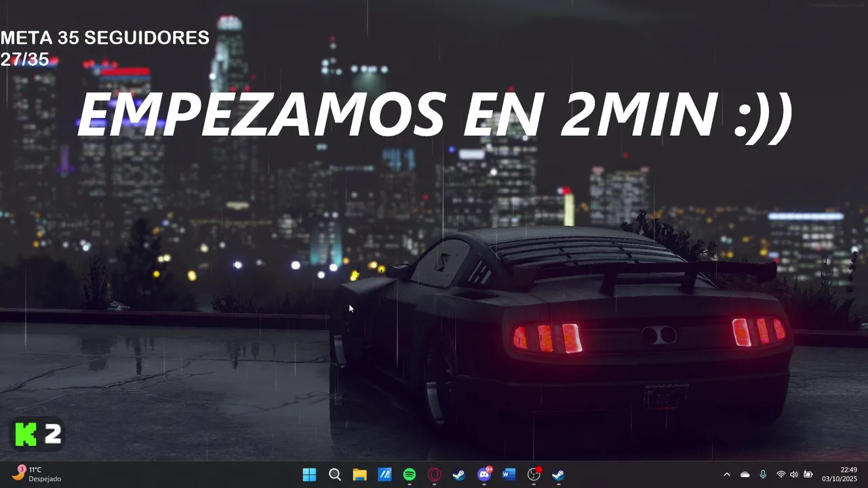Image resolution: width=868 pixels, height=488 pixels.
Task: Open OBS Studio from the taskbar
Action: (534, 474)
